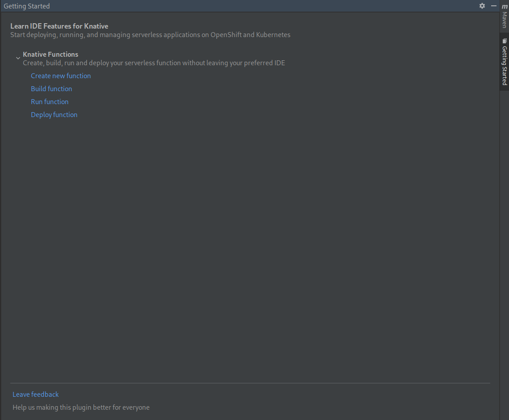The height and width of the screenshot is (420, 509).
Task: Click the Getting Started panel title
Action: pyautogui.click(x=27, y=6)
